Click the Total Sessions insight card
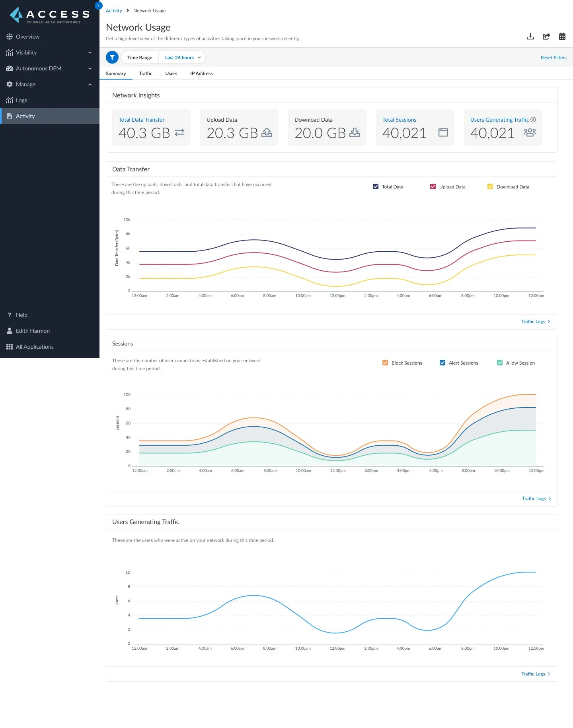The height and width of the screenshot is (728, 573). pos(415,128)
